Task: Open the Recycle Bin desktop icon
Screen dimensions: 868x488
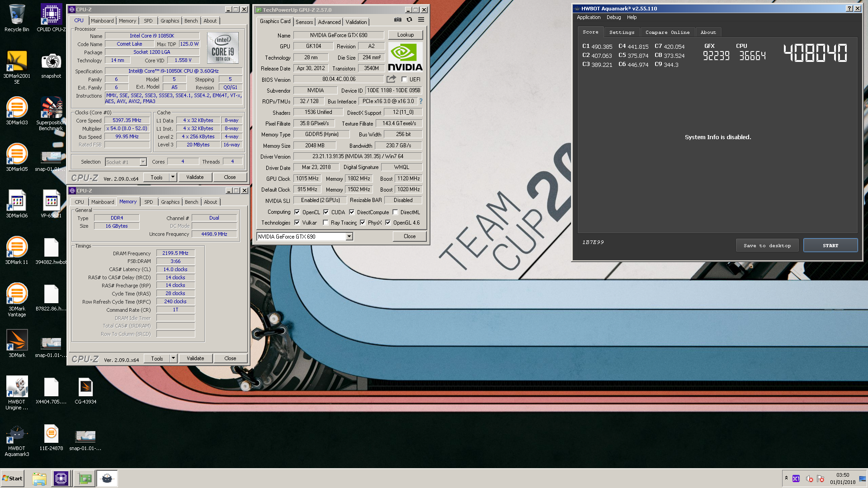Action: [17, 18]
